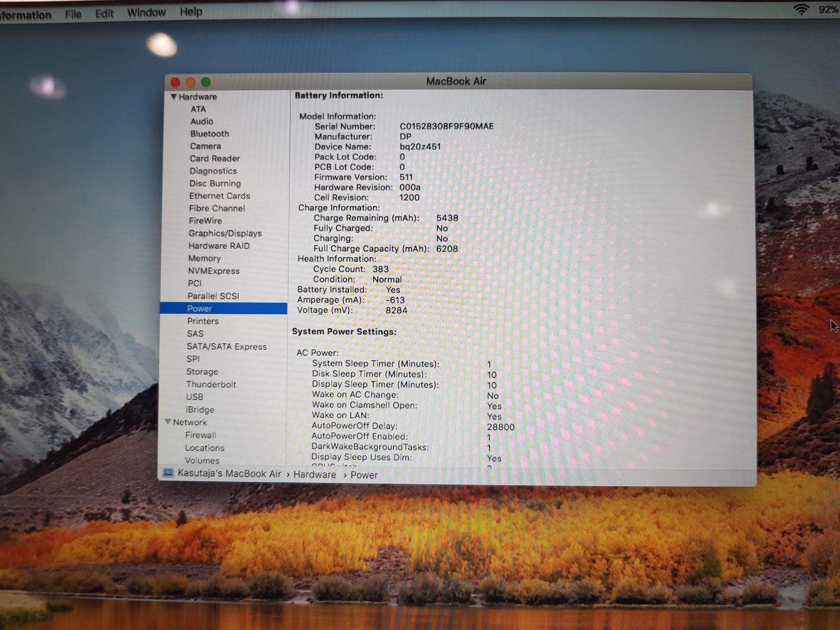This screenshot has width=840, height=630.
Task: Select Hardware RAID in the sidebar
Action: coord(219,246)
